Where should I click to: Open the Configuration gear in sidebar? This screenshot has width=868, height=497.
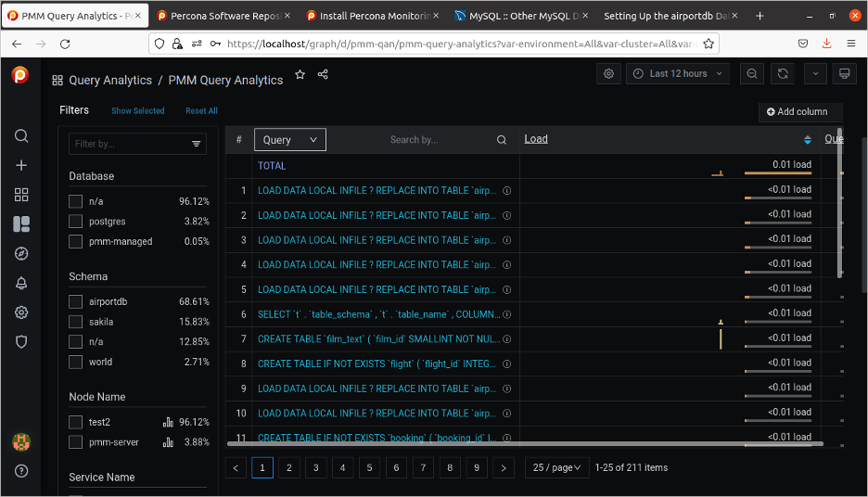coord(21,312)
